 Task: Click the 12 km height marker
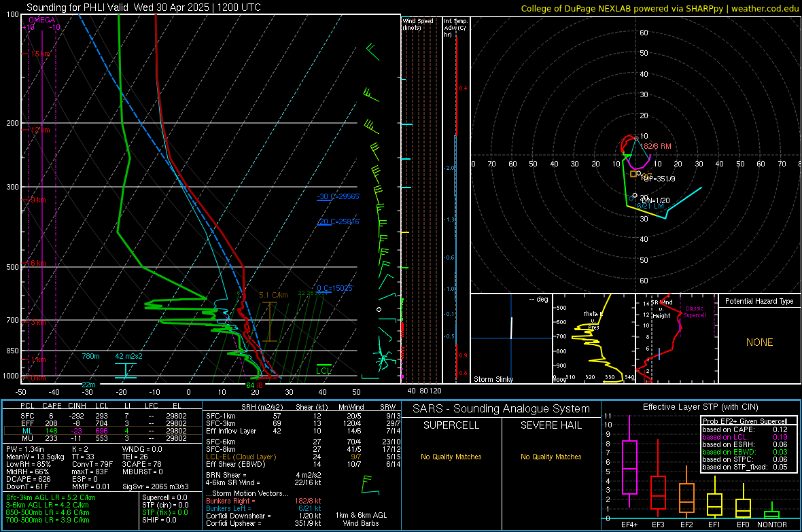point(41,130)
